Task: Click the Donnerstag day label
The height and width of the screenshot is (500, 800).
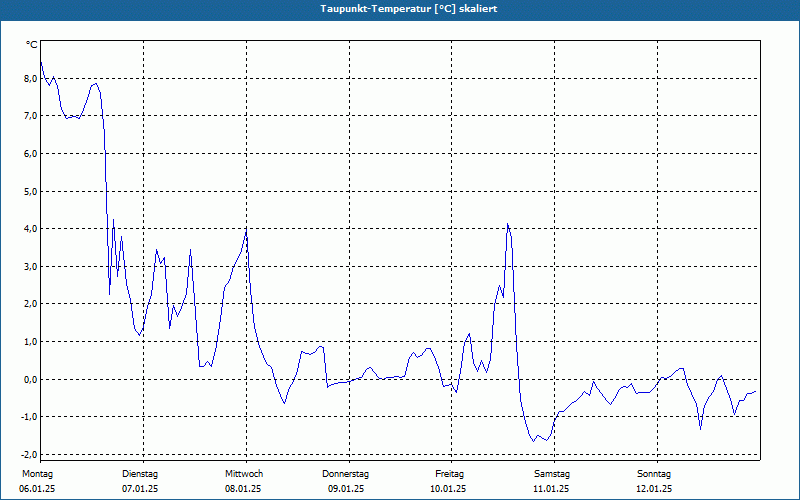Action: [x=345, y=474]
